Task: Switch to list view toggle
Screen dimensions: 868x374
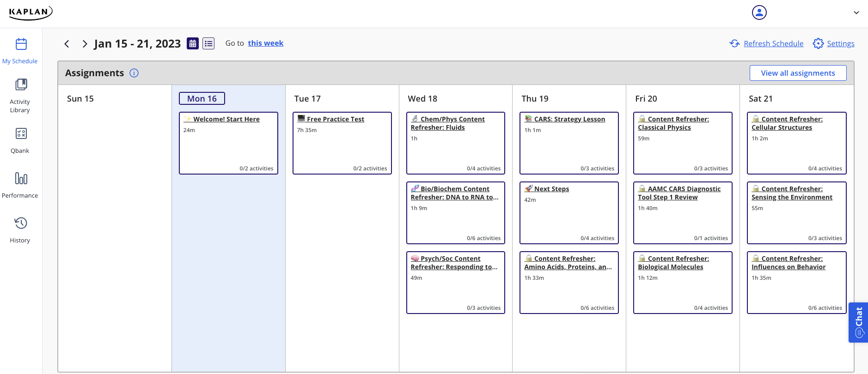Action: point(208,43)
